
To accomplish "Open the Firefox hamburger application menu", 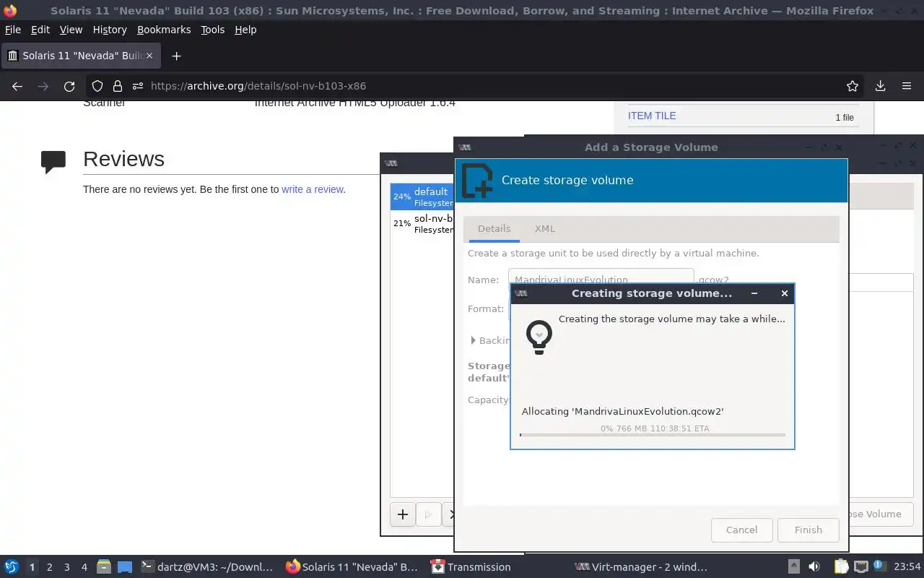I will pyautogui.click(x=907, y=86).
